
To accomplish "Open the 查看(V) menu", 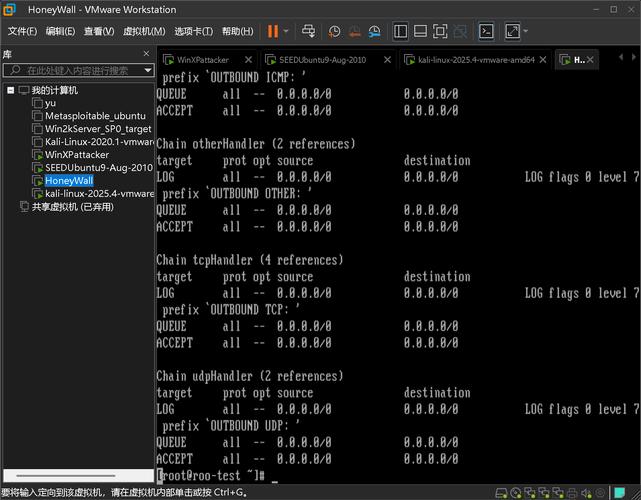I will coord(99,31).
